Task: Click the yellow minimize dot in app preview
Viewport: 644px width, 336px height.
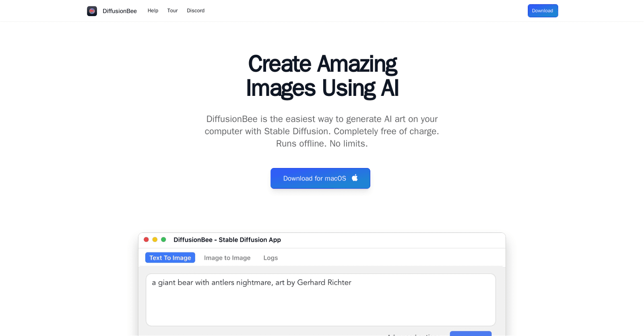Action: [155, 240]
